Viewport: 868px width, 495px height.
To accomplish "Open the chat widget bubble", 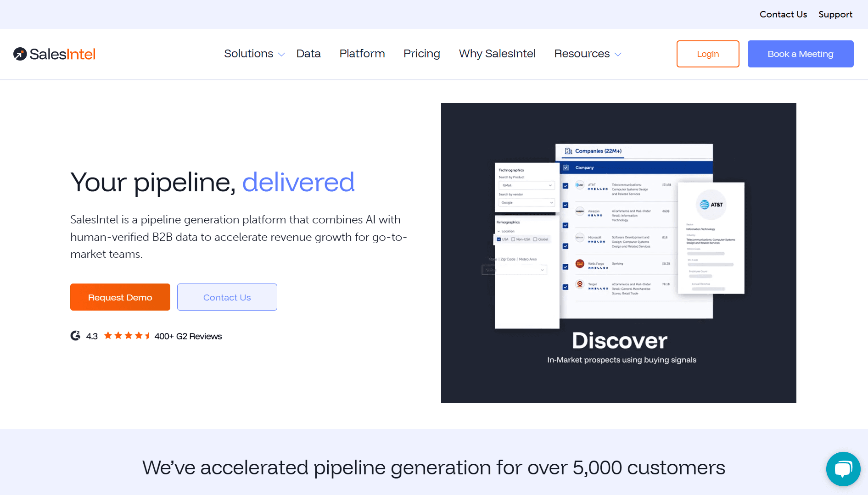I will [843, 469].
